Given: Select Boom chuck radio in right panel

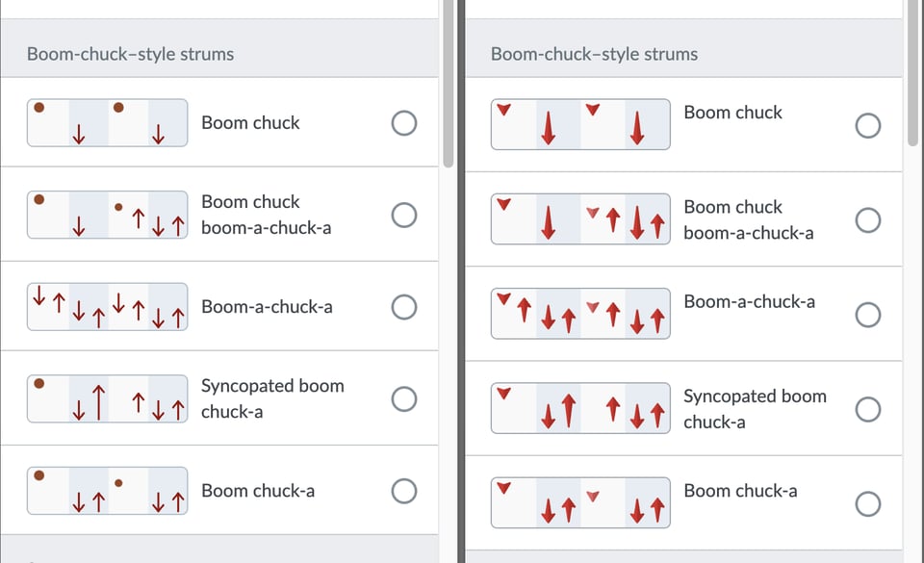Looking at the screenshot, I should (867, 126).
